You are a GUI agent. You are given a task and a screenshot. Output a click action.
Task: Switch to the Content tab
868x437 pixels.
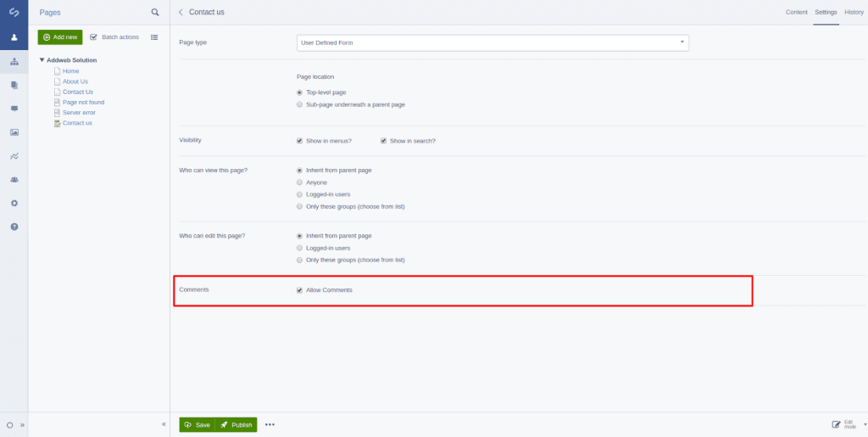pos(796,12)
